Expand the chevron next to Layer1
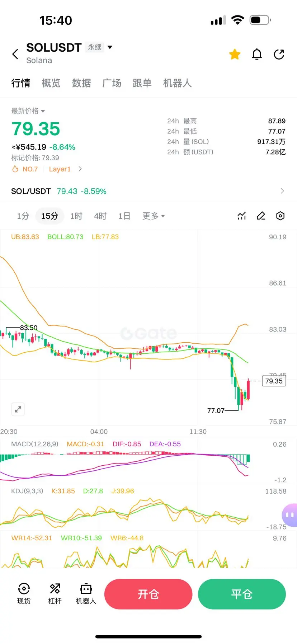Screen dimensions: 297x644 [x=80, y=169]
